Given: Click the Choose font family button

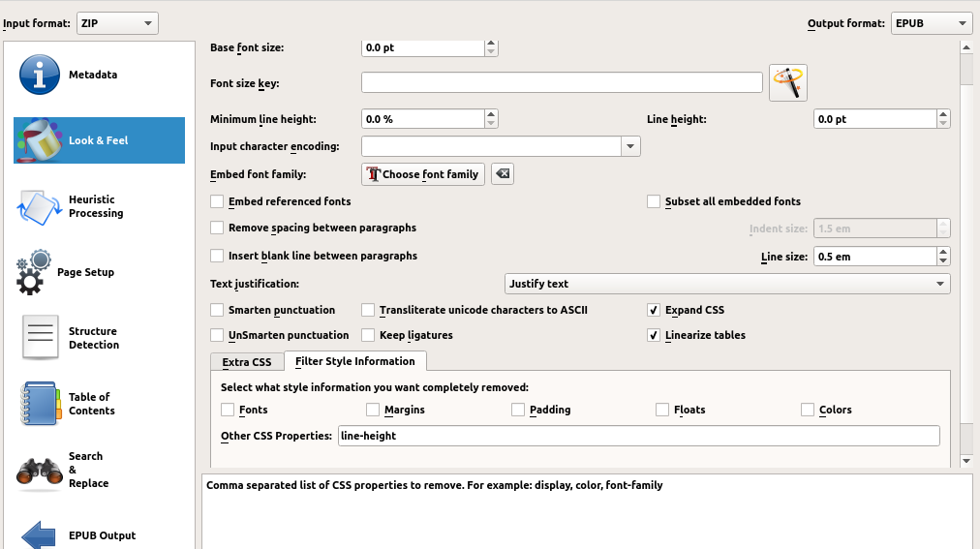Looking at the screenshot, I should point(423,174).
